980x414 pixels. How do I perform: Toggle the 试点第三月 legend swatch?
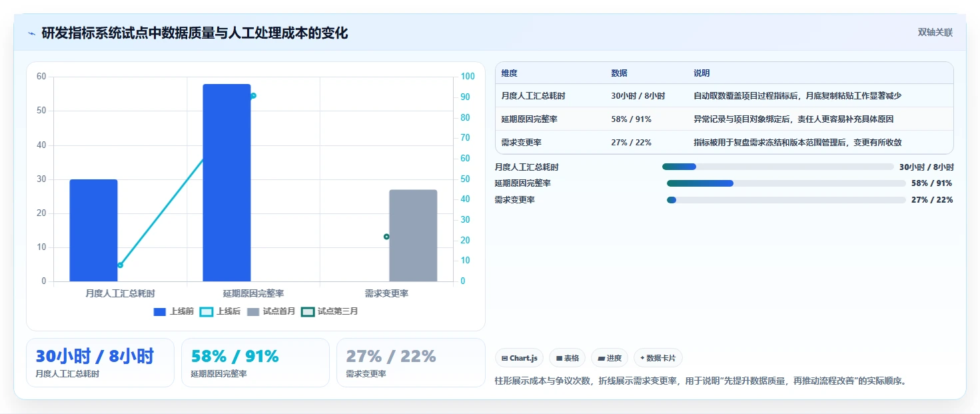pyautogui.click(x=308, y=311)
